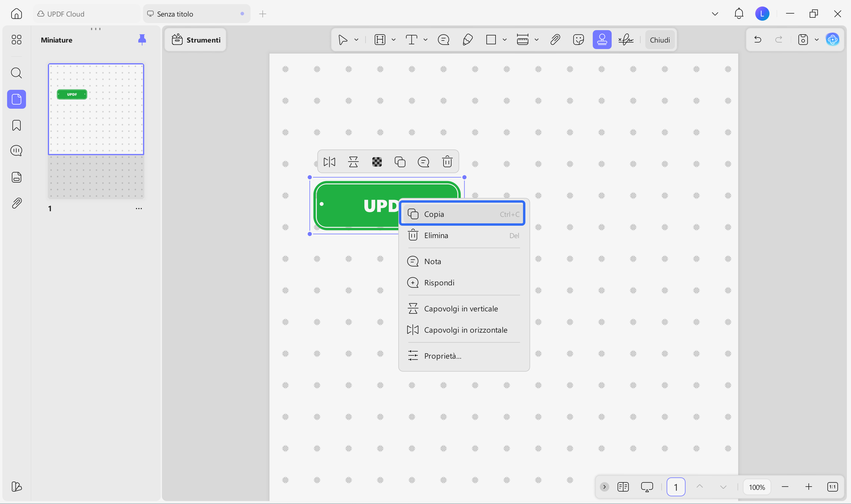Add a new tab

click(x=262, y=14)
